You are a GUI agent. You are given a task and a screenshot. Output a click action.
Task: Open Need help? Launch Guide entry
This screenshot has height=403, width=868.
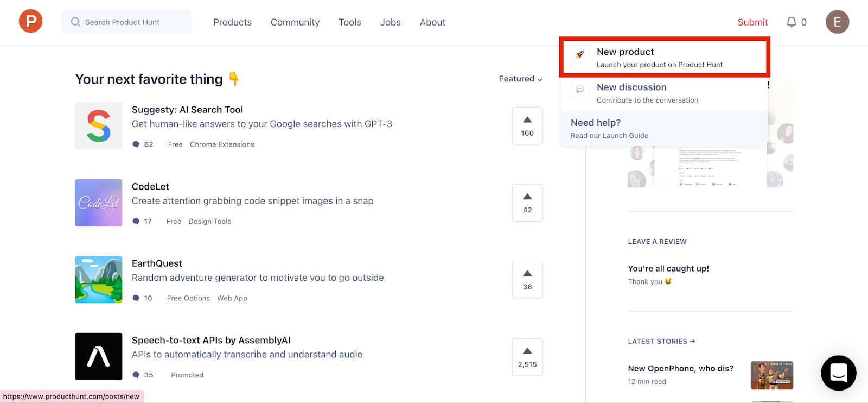(x=665, y=129)
